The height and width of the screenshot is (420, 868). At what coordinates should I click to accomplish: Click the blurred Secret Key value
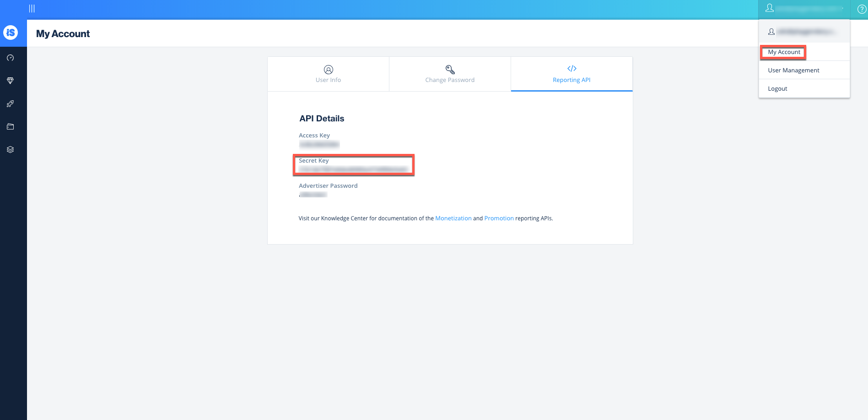pyautogui.click(x=353, y=169)
